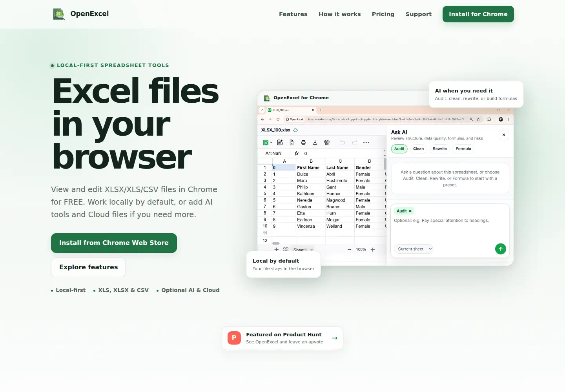Open the How it works nav link
This screenshot has height=392, width=565.
339,14
